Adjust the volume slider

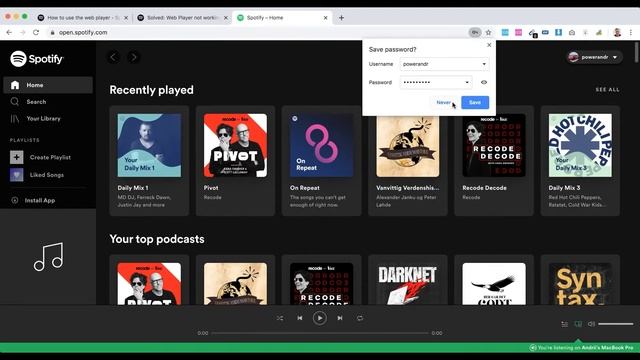[616, 324]
